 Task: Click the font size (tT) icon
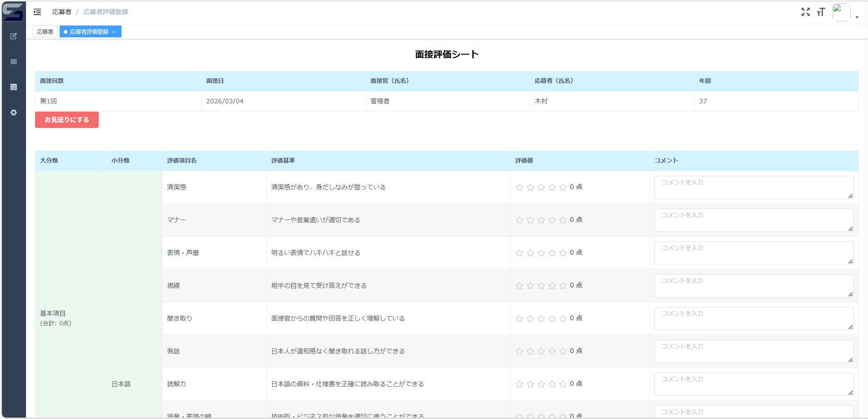coord(821,12)
